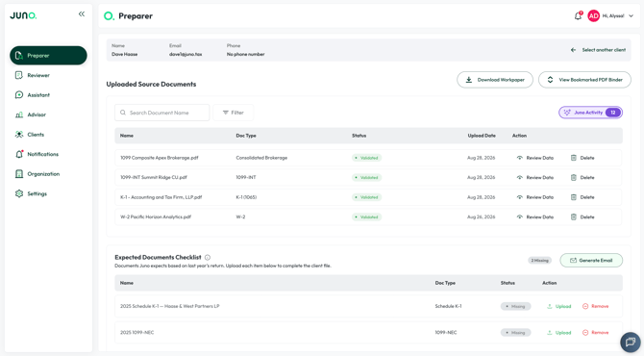Viewport: 644px width, 356px height.
Task: Click W-2 Pacific Horizon Analytics.pdf name
Action: [156, 217]
